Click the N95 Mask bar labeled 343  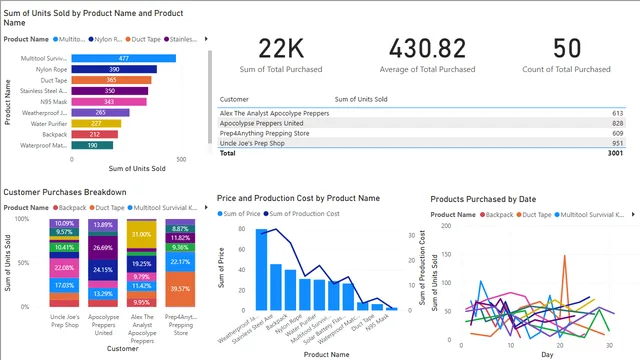point(109,102)
